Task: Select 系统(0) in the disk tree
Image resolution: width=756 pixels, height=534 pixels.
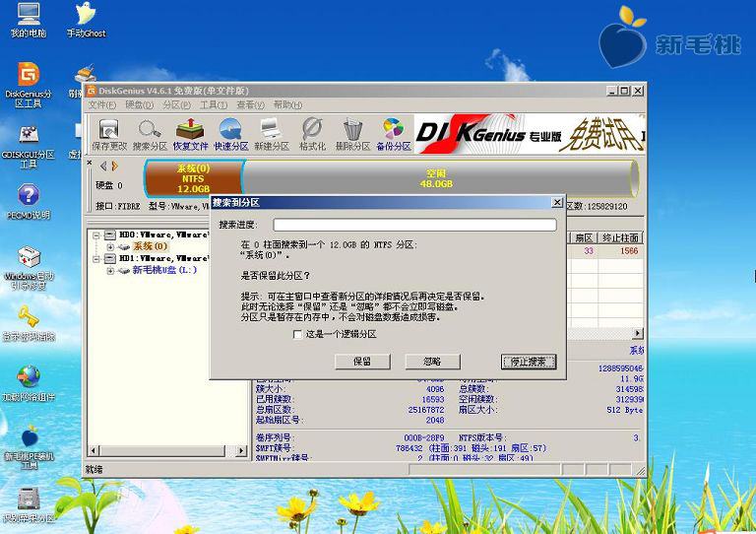Action: tap(150, 246)
